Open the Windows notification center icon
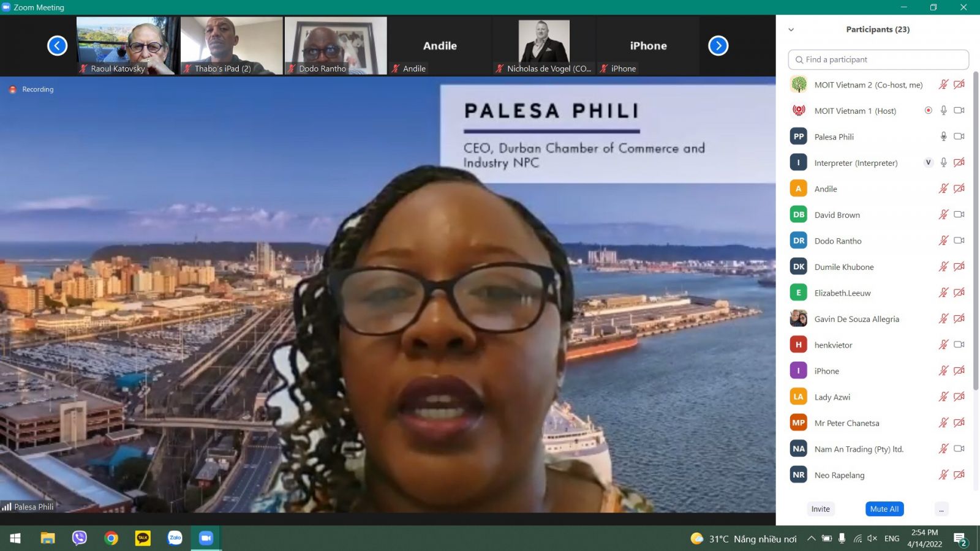The width and height of the screenshot is (980, 551). [x=960, y=539]
